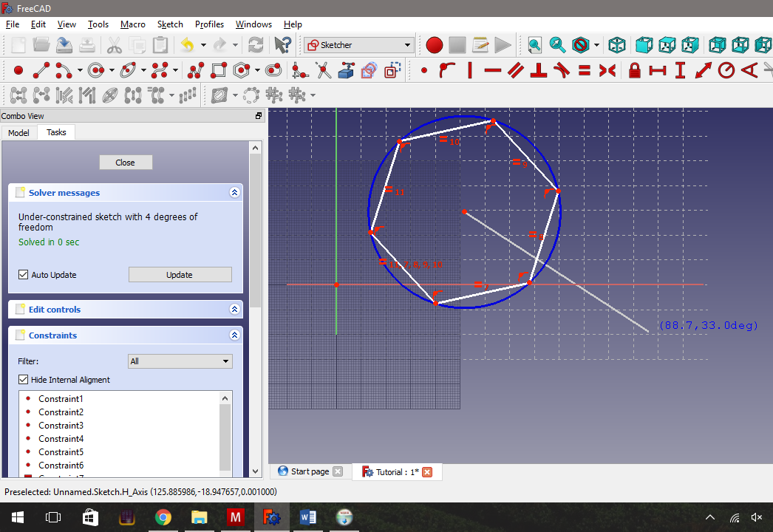Open the Sketch menu
This screenshot has width=773, height=532.
click(x=170, y=24)
